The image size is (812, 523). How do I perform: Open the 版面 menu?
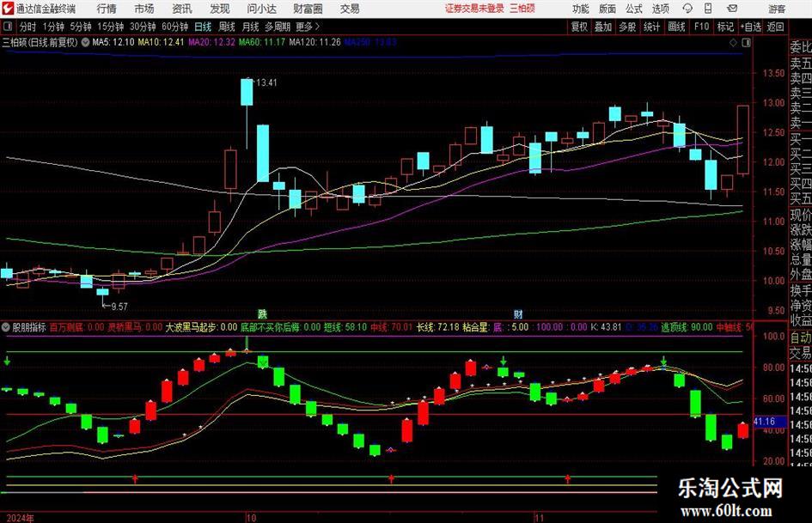[x=607, y=9]
